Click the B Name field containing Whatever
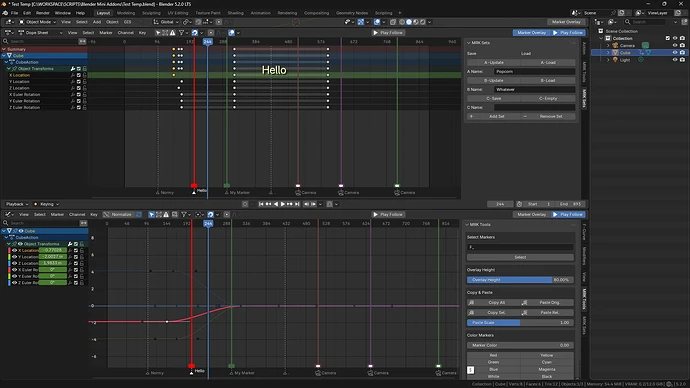The height and width of the screenshot is (388, 690). coord(534,89)
